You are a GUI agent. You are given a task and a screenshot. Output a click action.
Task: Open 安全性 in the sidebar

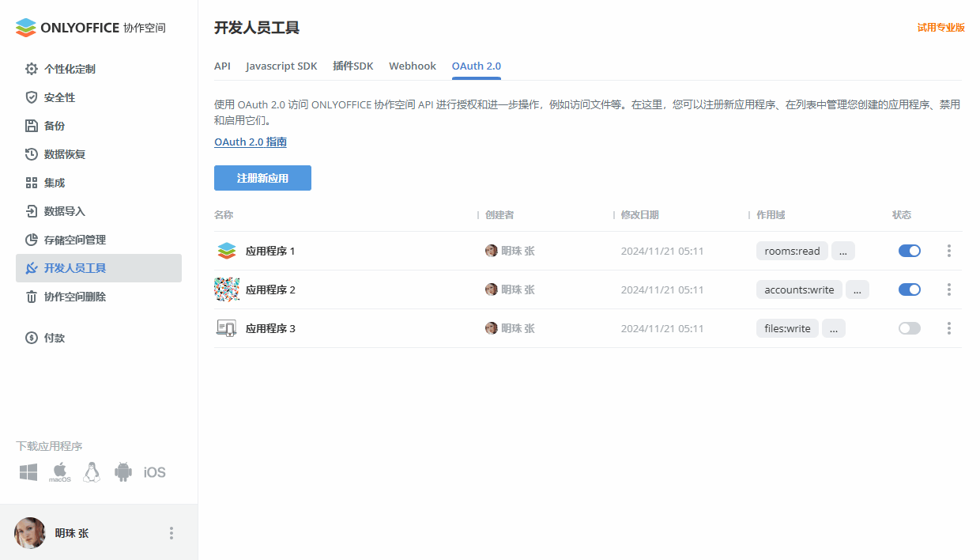[x=59, y=97]
